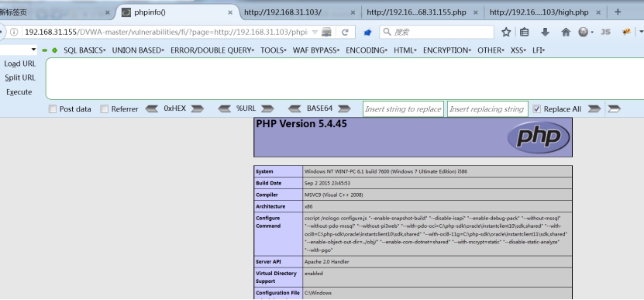Enable the Referrer checkbox
The image size is (644, 300).
(x=105, y=109)
